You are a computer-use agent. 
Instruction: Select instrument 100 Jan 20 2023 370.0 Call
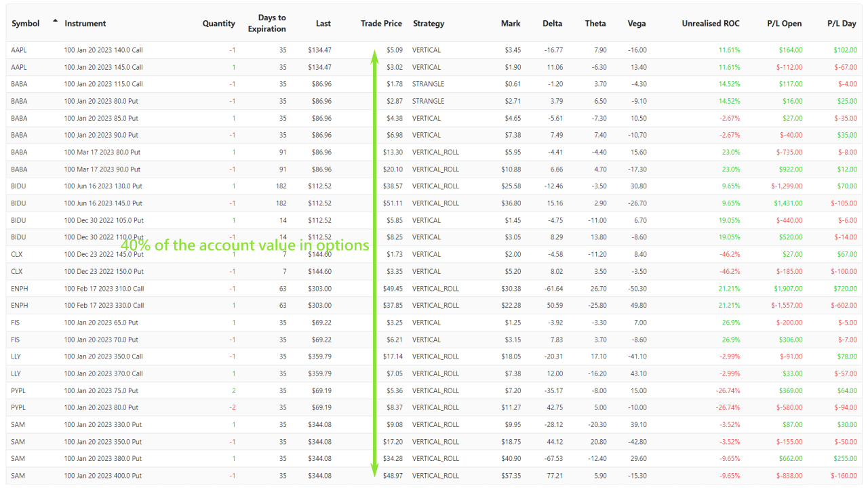104,373
